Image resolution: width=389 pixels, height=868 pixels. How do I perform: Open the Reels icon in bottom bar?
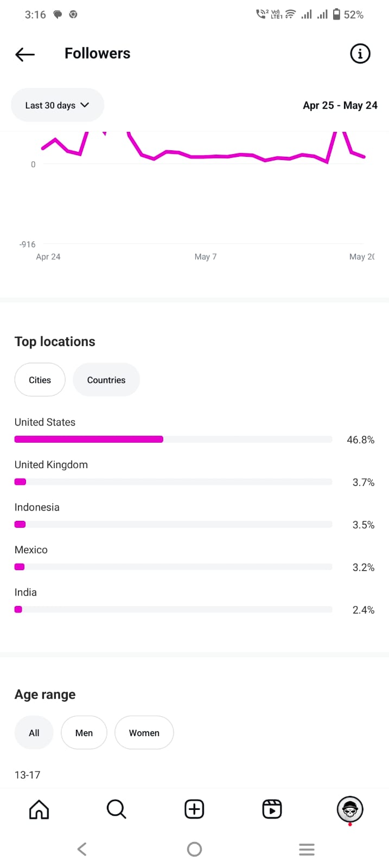[x=272, y=809]
